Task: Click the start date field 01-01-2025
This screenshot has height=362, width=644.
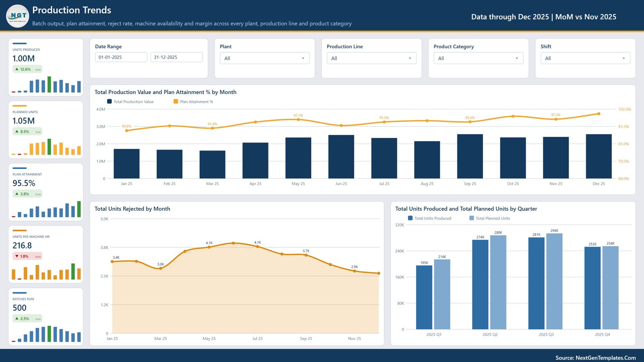Action: point(121,57)
